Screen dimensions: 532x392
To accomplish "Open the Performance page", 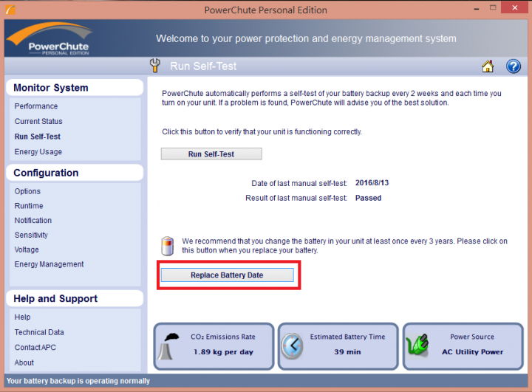I will [36, 106].
